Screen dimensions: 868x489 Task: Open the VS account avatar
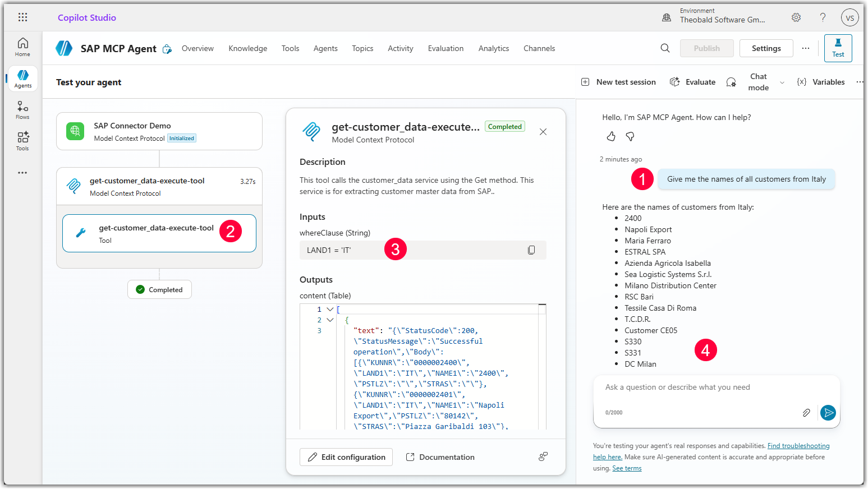(x=850, y=17)
